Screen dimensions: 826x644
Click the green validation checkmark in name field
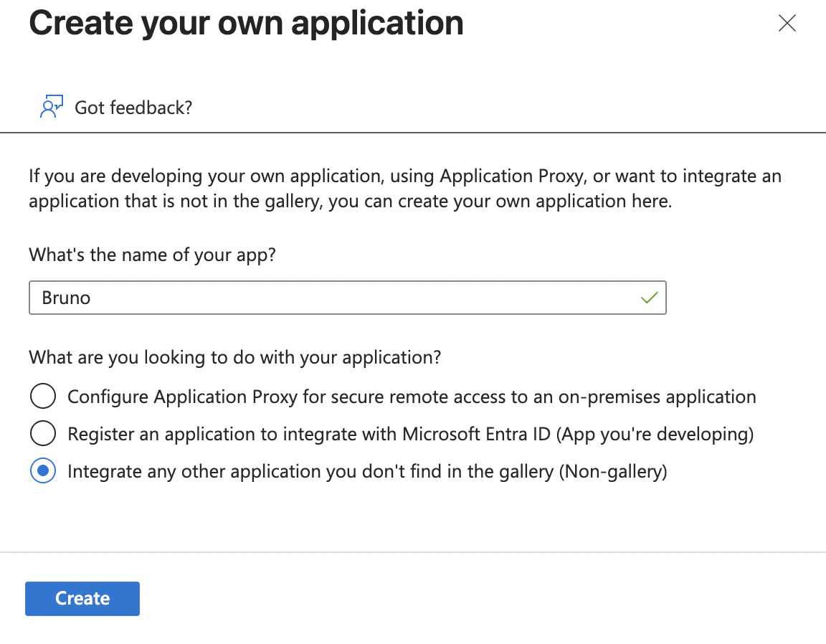click(650, 298)
